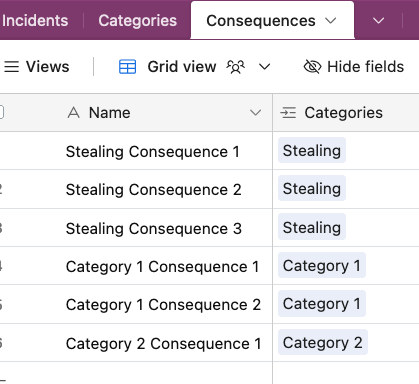Image resolution: width=419 pixels, height=384 pixels.
Task: Click the Hide fields button
Action: coord(354,67)
